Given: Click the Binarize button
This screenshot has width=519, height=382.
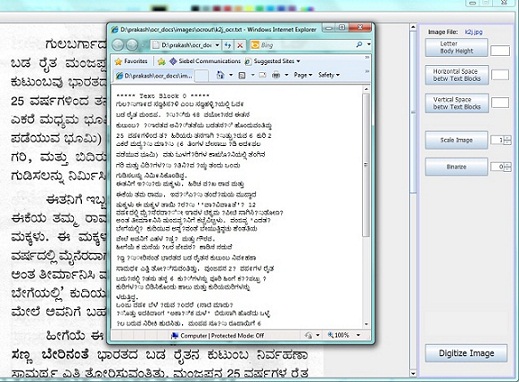Looking at the screenshot, I should pos(456,167).
